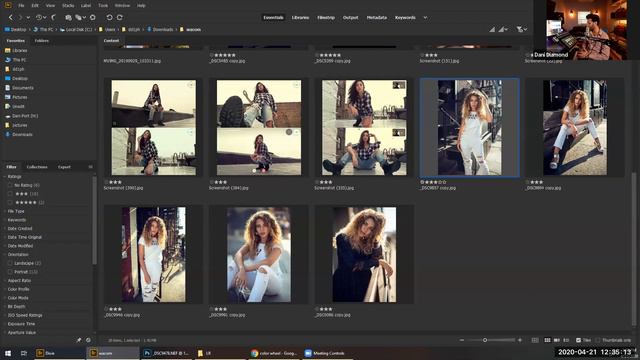The width and height of the screenshot is (640, 360).
Task: Click the Get Photos from Camera icon
Action: click(68, 18)
